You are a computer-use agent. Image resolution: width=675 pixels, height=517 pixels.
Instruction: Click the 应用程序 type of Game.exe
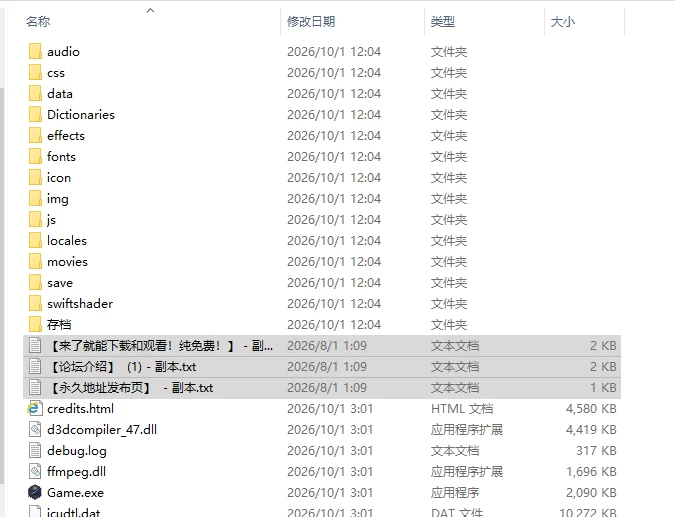[455, 493]
